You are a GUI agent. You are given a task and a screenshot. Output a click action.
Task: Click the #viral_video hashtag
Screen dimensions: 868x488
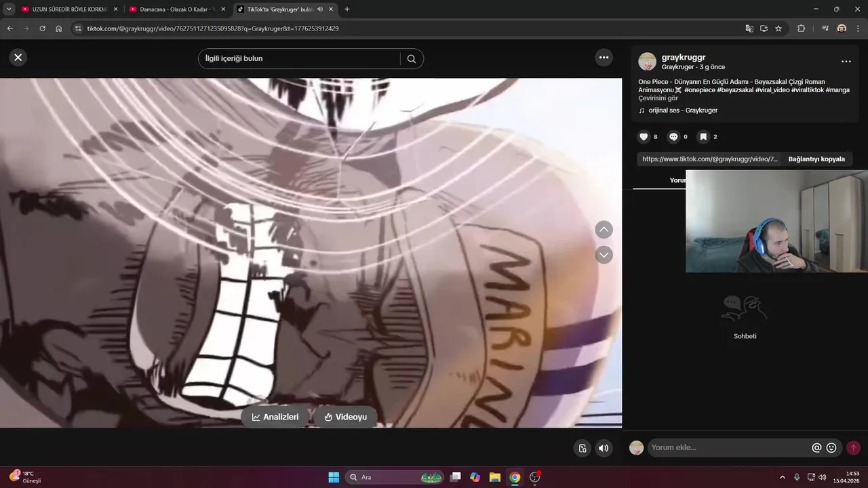(x=772, y=90)
